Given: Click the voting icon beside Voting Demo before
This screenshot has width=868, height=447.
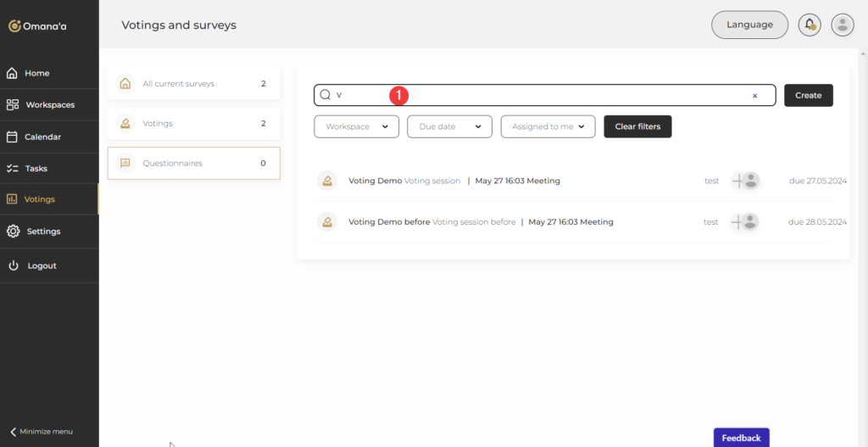Looking at the screenshot, I should (327, 222).
